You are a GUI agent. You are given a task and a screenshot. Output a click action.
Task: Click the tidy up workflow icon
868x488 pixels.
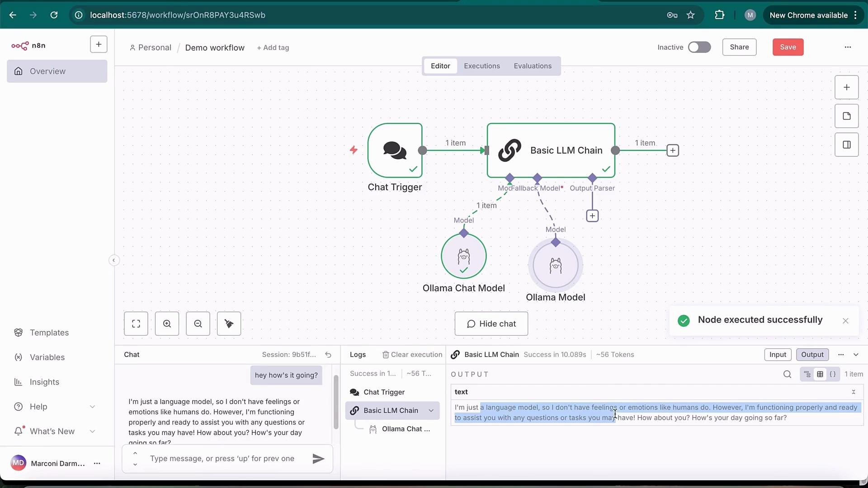(x=229, y=324)
